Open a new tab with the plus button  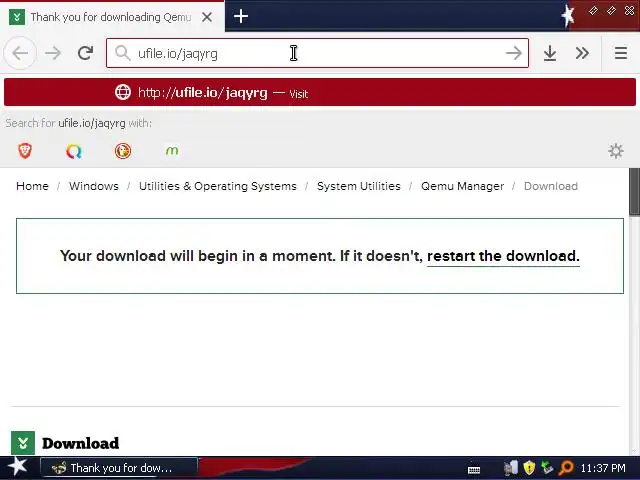click(x=241, y=16)
